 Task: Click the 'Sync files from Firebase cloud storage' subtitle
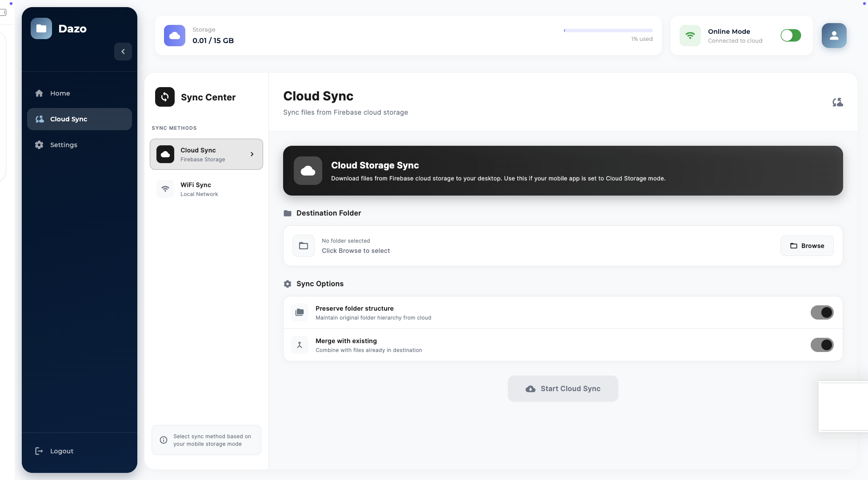(345, 112)
